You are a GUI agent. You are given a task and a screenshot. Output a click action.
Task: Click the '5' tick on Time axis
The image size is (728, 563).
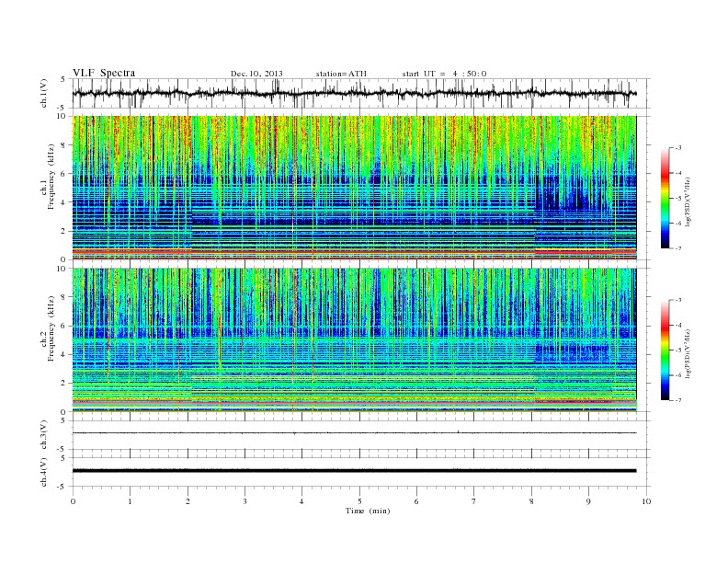[x=359, y=501]
